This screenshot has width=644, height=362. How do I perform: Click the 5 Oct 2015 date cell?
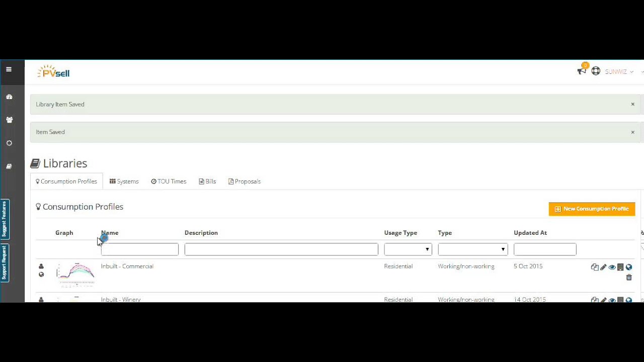coord(528,266)
